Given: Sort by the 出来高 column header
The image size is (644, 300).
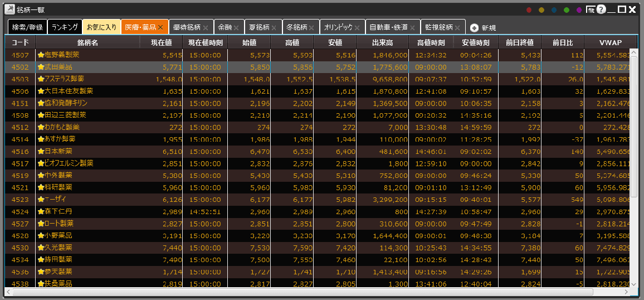Looking at the screenshot, I should tap(382, 42).
